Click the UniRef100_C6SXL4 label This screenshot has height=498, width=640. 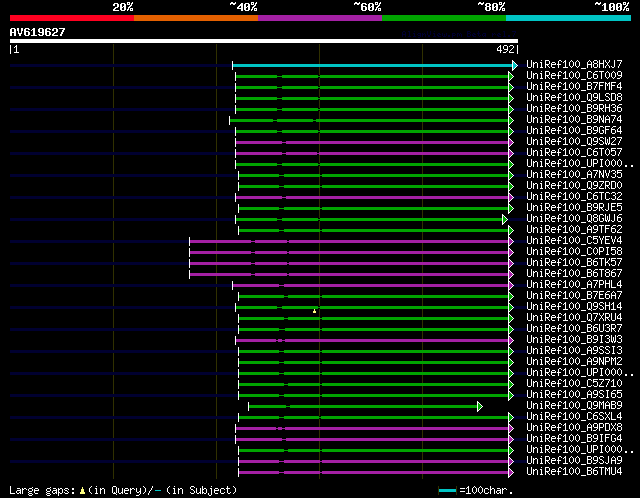[574, 417]
